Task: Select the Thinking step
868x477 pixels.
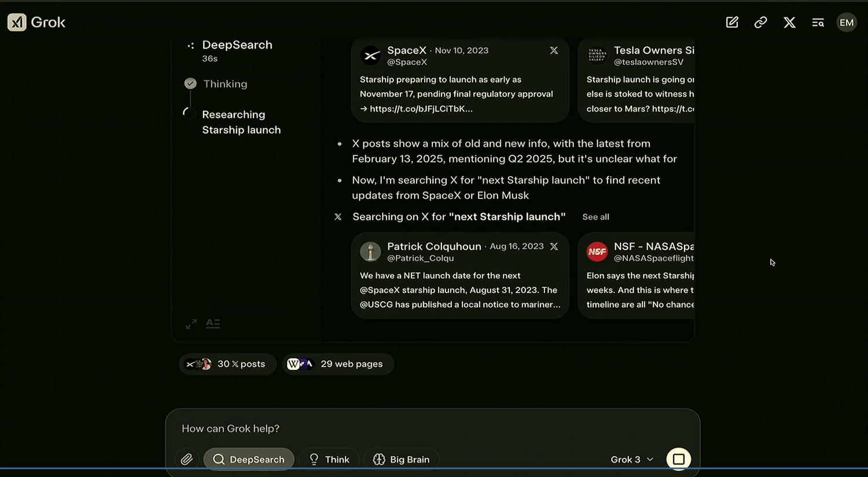Action: pos(225,84)
